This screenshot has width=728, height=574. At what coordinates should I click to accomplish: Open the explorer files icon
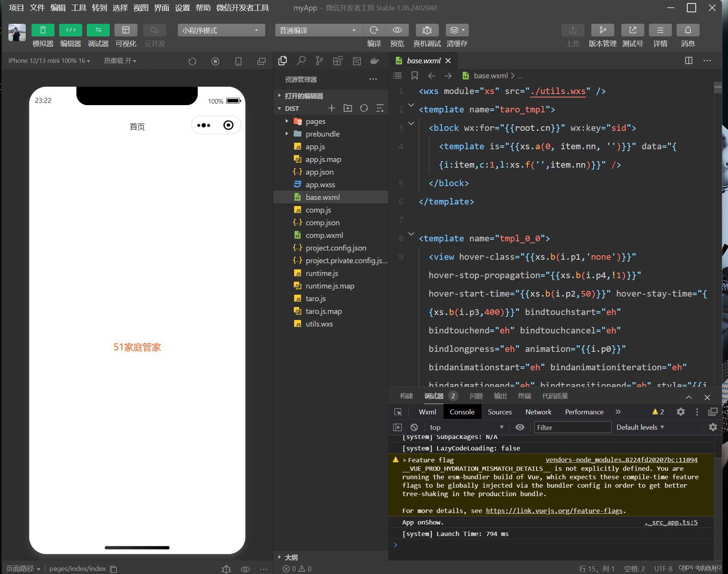click(283, 61)
